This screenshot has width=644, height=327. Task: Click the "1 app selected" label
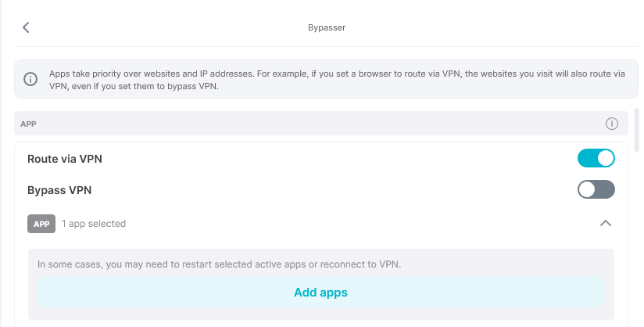click(x=94, y=224)
